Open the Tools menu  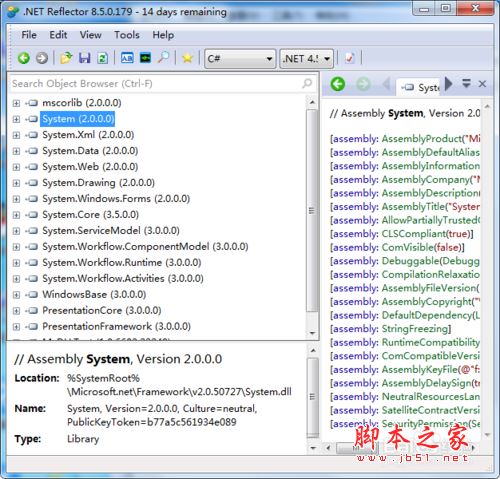[x=127, y=35]
